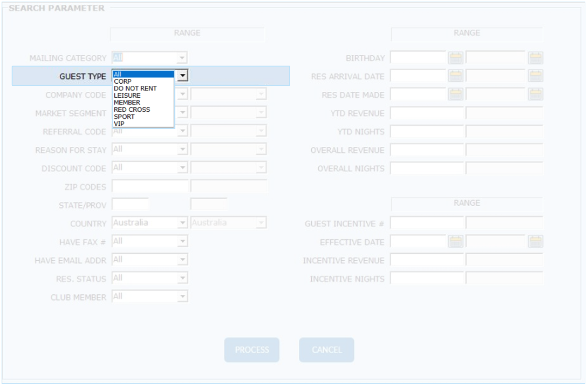The height and width of the screenshot is (386, 588).
Task: Open Res Date Made end calendar
Action: tap(535, 94)
